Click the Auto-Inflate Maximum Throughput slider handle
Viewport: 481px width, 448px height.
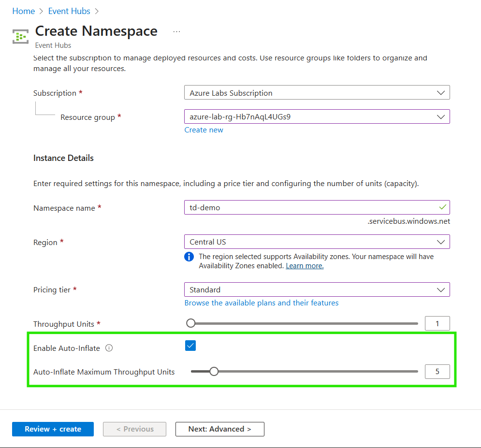214,372
